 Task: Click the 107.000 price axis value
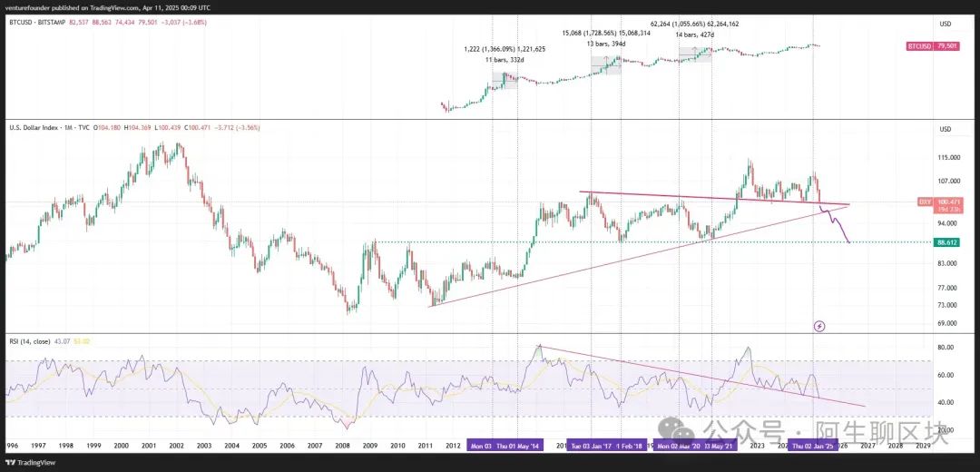point(947,182)
